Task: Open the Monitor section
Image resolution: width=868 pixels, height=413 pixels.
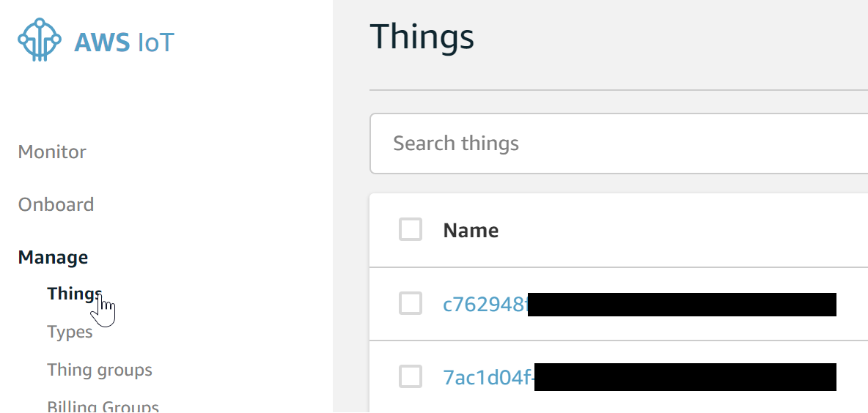Action: click(52, 152)
